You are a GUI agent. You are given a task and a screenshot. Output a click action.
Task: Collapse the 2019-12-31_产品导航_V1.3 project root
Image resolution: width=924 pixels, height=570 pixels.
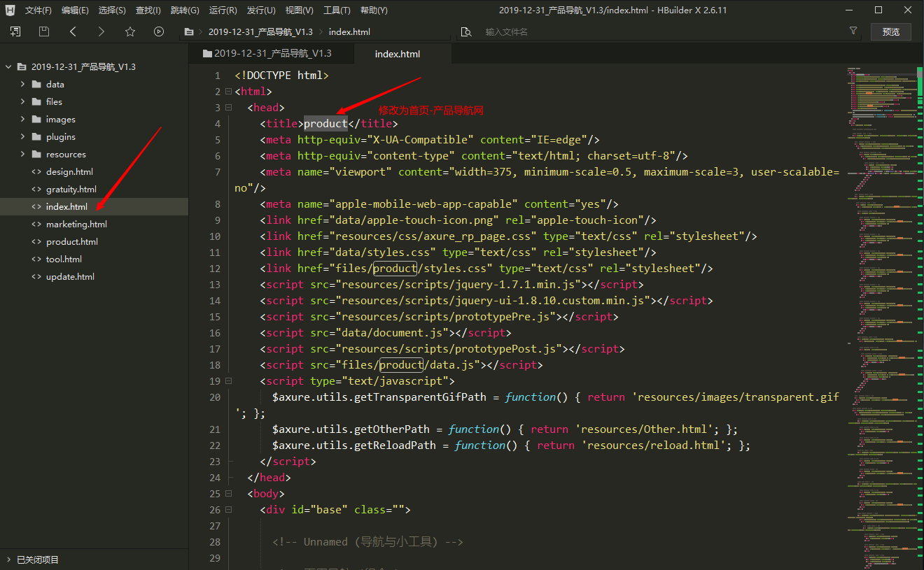(x=8, y=67)
